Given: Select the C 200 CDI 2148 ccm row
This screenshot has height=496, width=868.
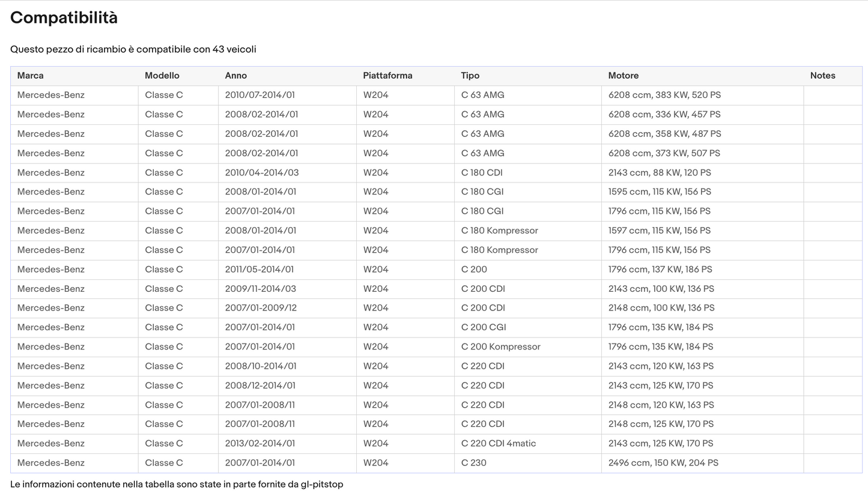Looking at the screenshot, I should (436, 308).
